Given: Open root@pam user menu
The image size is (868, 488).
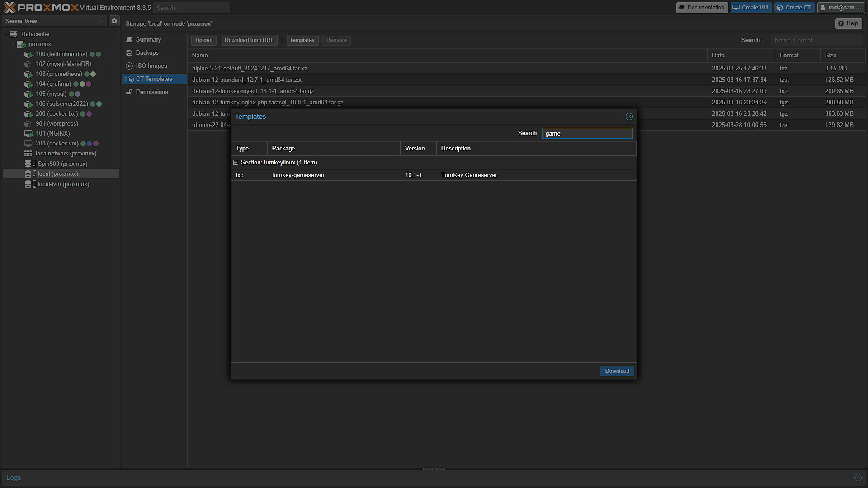Looking at the screenshot, I should 841,8.
